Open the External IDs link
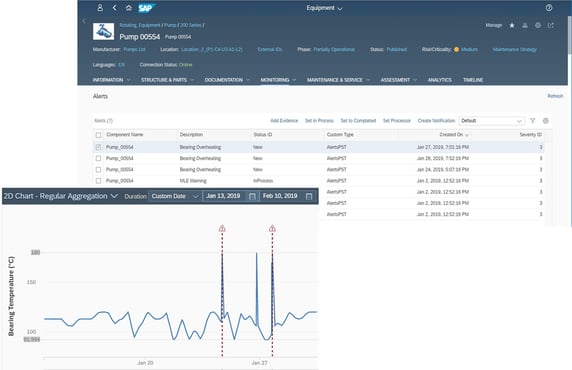Viewport: 572px width, 370px height. (270, 49)
